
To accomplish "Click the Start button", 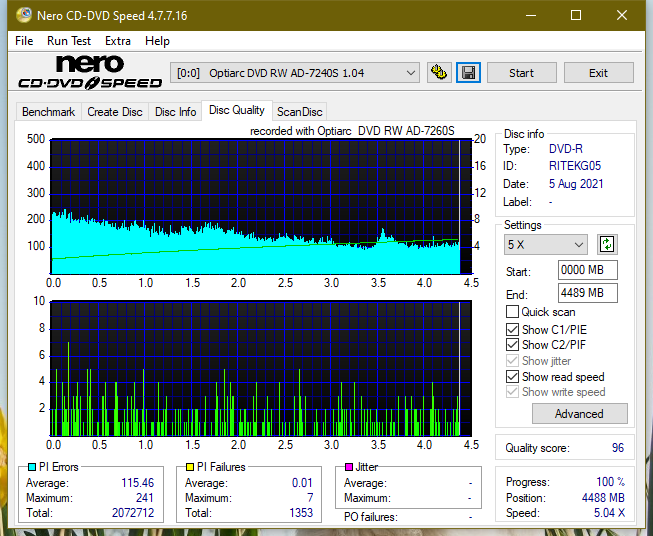I will (x=521, y=73).
